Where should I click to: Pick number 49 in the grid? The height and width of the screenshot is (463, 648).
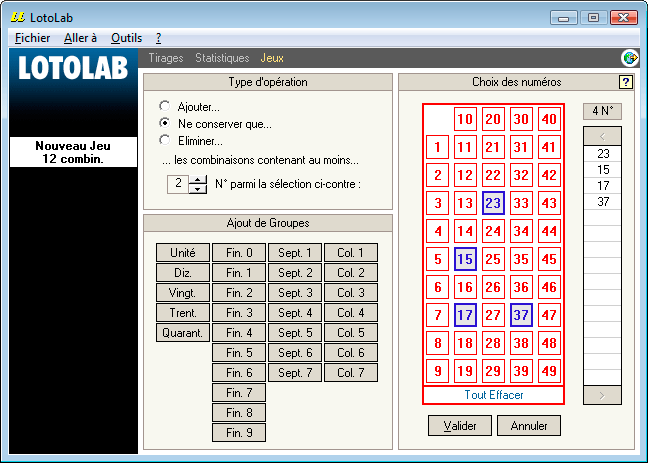[x=547, y=371]
